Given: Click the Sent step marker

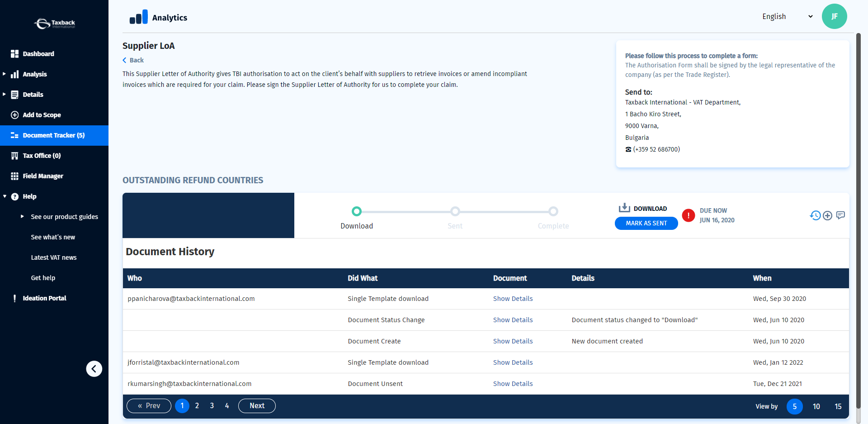Looking at the screenshot, I should pyautogui.click(x=455, y=211).
